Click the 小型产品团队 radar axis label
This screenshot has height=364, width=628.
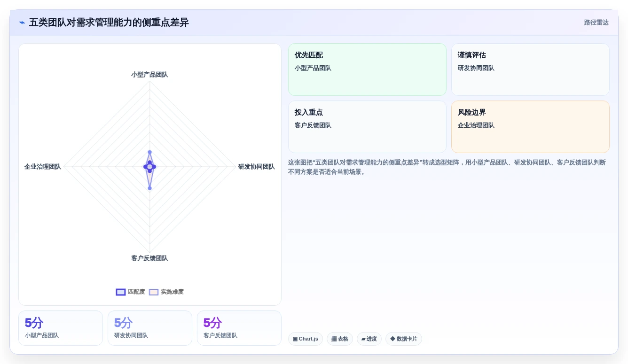(x=149, y=74)
